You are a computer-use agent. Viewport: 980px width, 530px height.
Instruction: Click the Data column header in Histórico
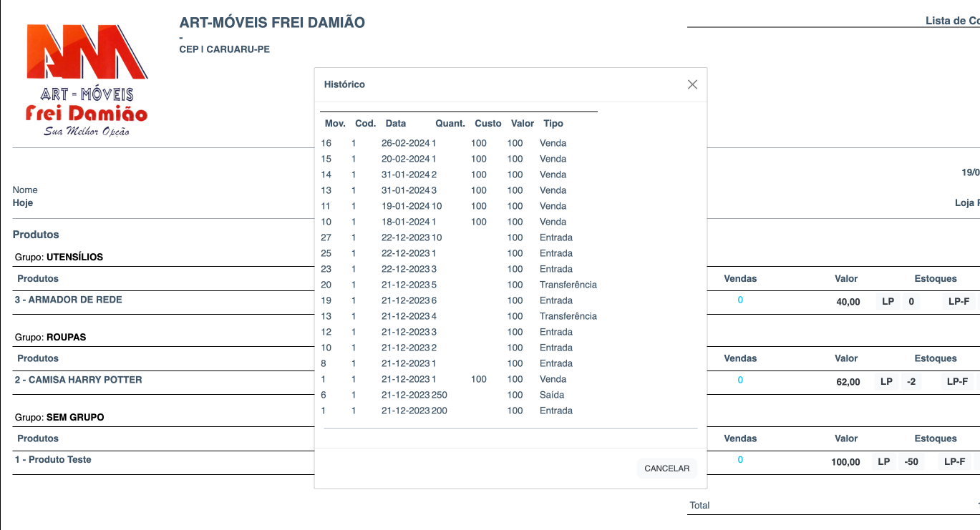point(395,124)
